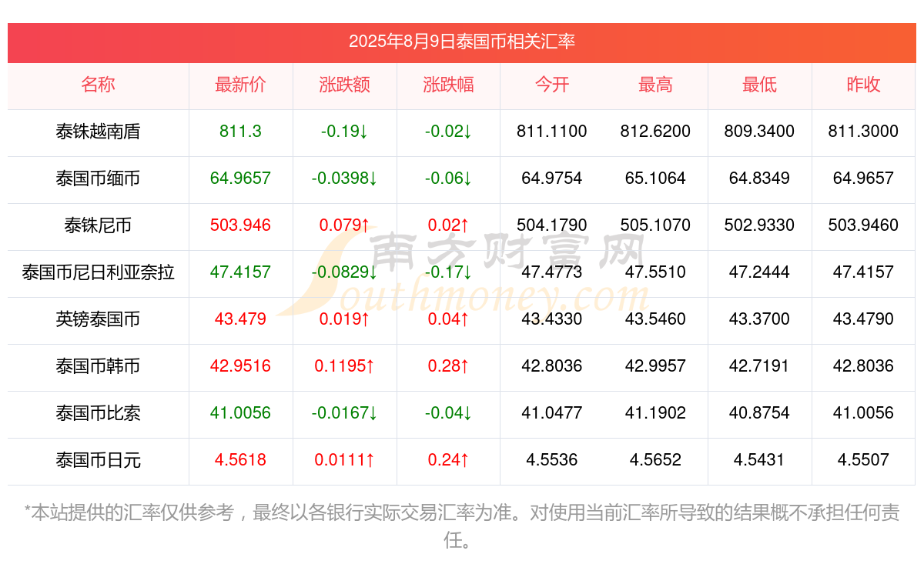Screen dimensions: 924x564
Task: Click change amount -0.0398↓
Action: pyautogui.click(x=344, y=179)
